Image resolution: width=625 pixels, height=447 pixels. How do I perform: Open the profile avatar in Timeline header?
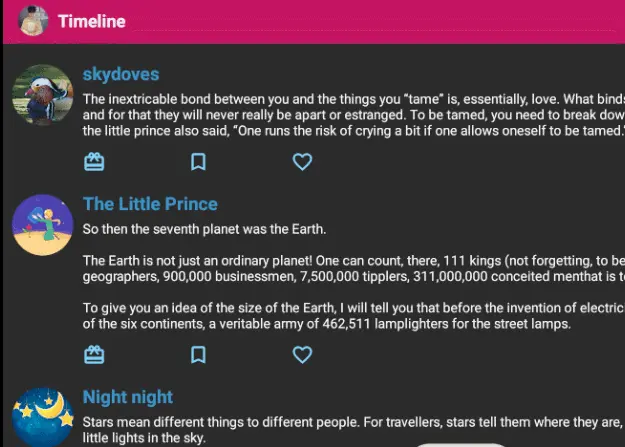[x=33, y=21]
